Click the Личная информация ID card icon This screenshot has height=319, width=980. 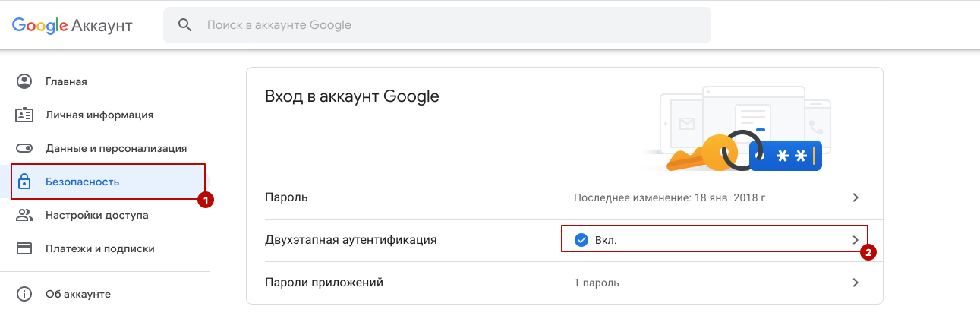(x=24, y=115)
